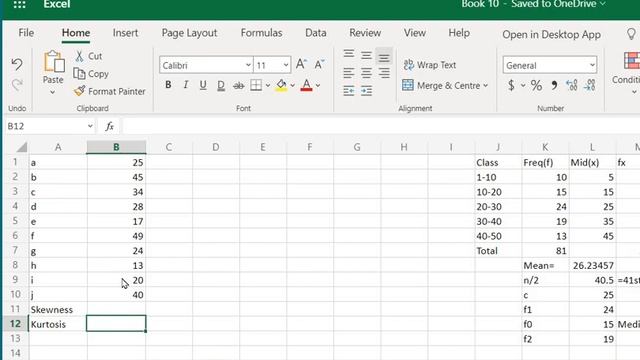640x360 pixels.
Task: Switch to the Insert tab
Action: pos(125,33)
